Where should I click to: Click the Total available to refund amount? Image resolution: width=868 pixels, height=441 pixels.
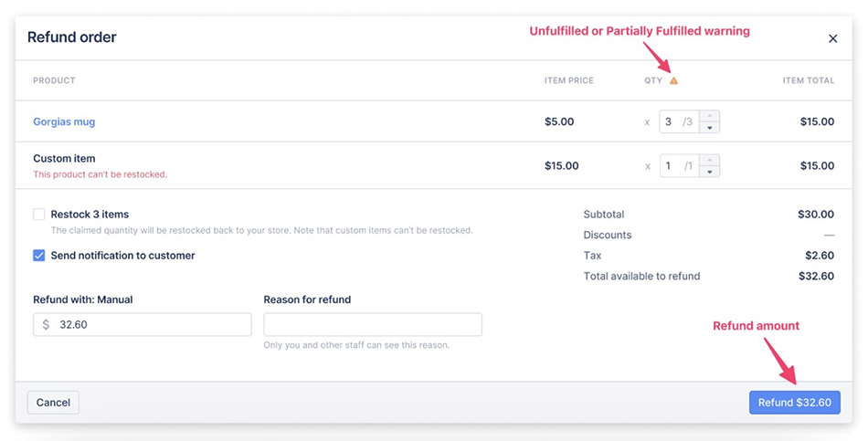816,276
